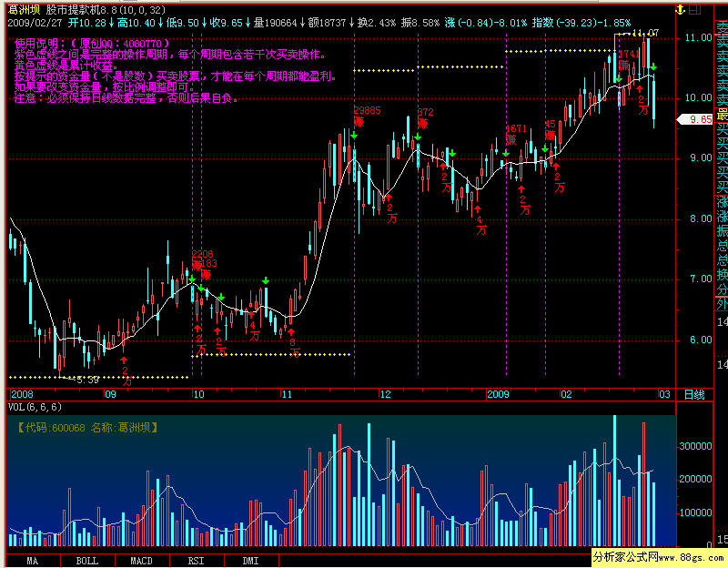Click green sell arrow under 2206 profit label
Viewport: 728px width, 568px height.
(x=192, y=279)
